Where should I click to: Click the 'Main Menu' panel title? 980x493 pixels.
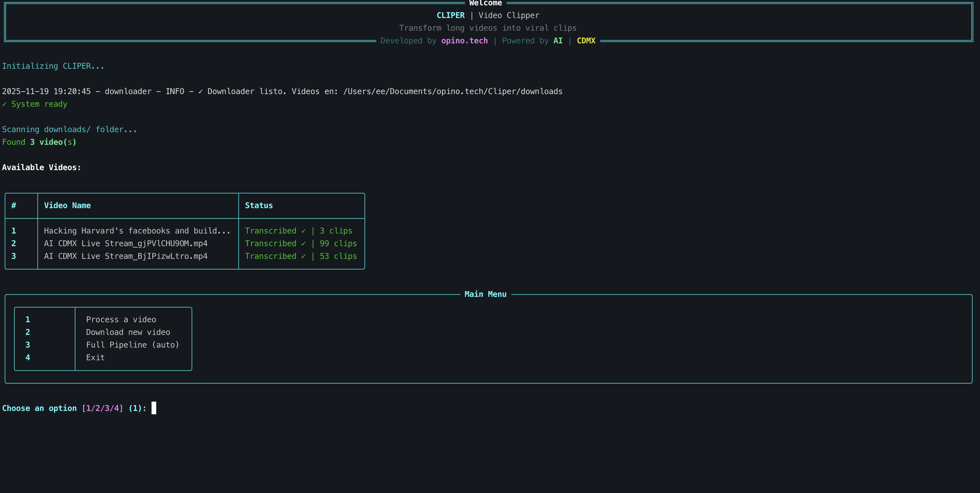click(x=485, y=294)
